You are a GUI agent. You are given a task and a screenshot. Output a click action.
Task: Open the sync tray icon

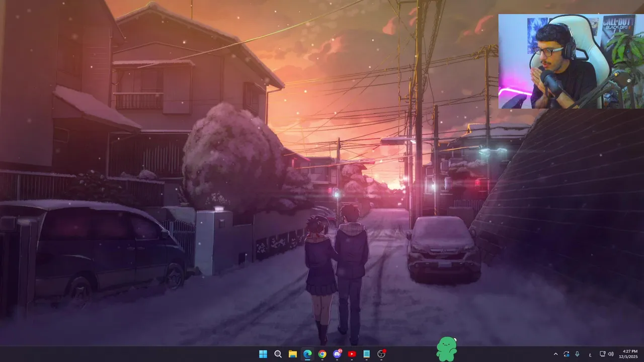click(567, 354)
